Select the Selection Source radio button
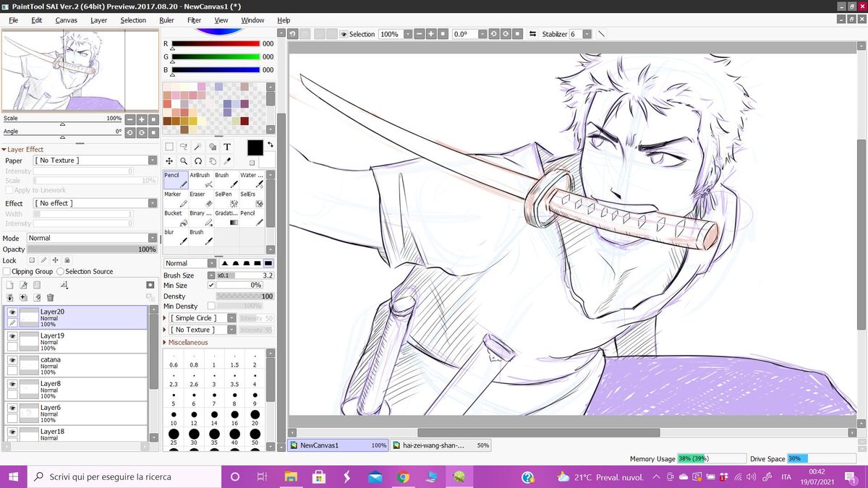 coord(60,271)
